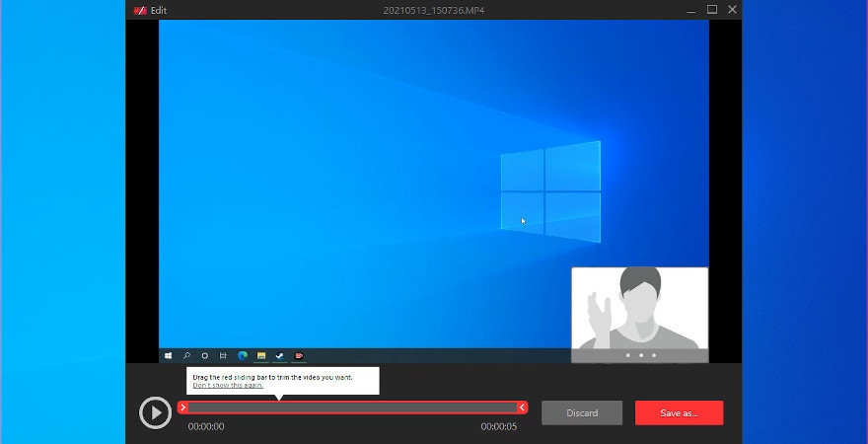Click the end time 00:00:05 label

pyautogui.click(x=499, y=426)
